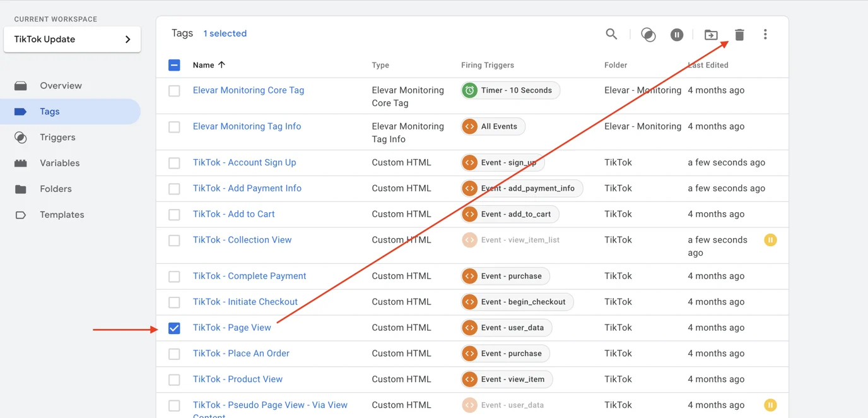Click the Event - add_to_cart trigger chip

click(x=510, y=214)
